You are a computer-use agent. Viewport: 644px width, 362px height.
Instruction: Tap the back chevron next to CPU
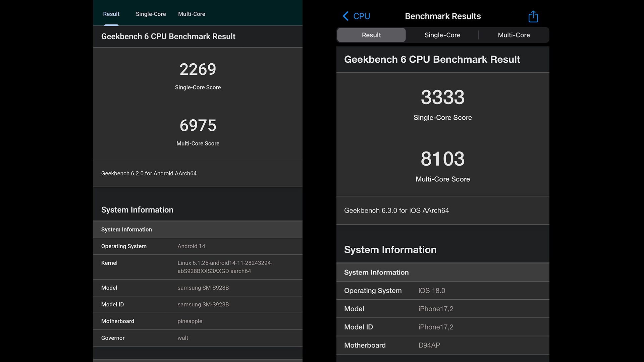click(346, 16)
